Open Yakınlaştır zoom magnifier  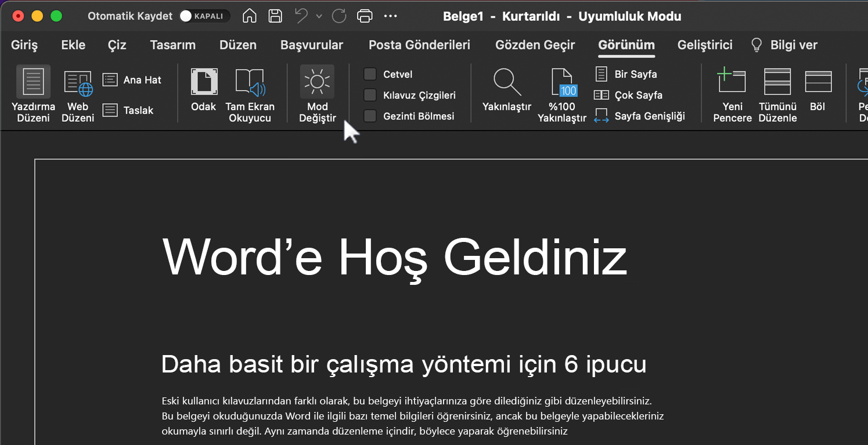tap(507, 89)
